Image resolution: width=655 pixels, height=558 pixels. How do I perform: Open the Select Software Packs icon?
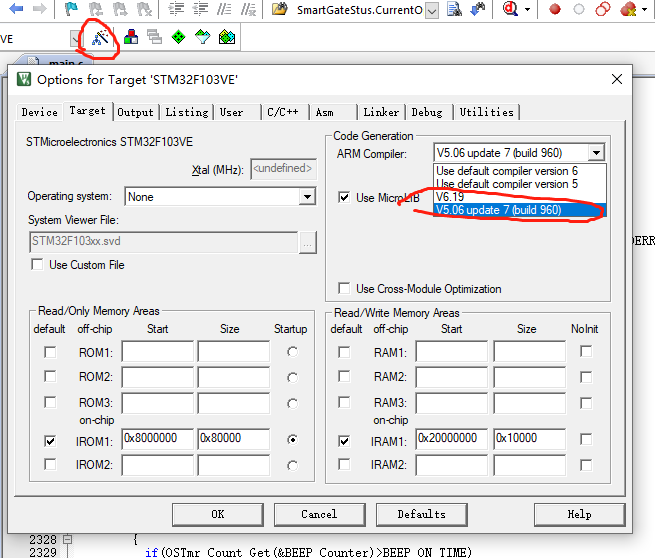(x=203, y=38)
